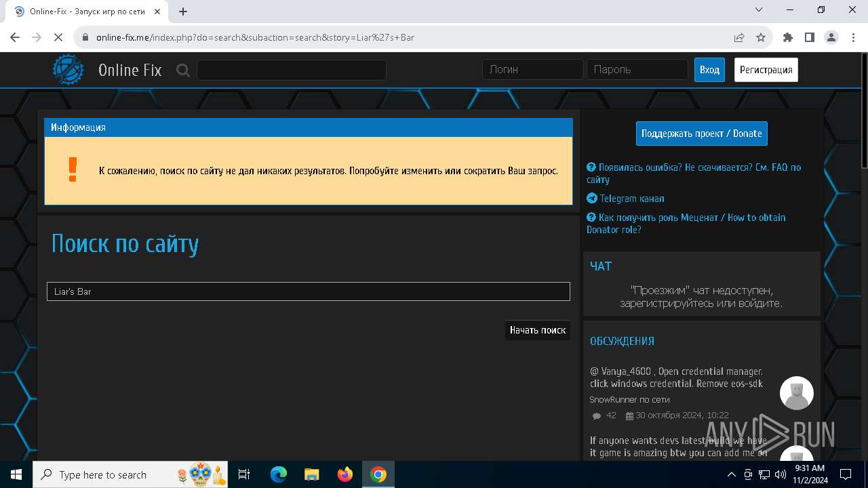Click the Online Fix site title

[130, 70]
